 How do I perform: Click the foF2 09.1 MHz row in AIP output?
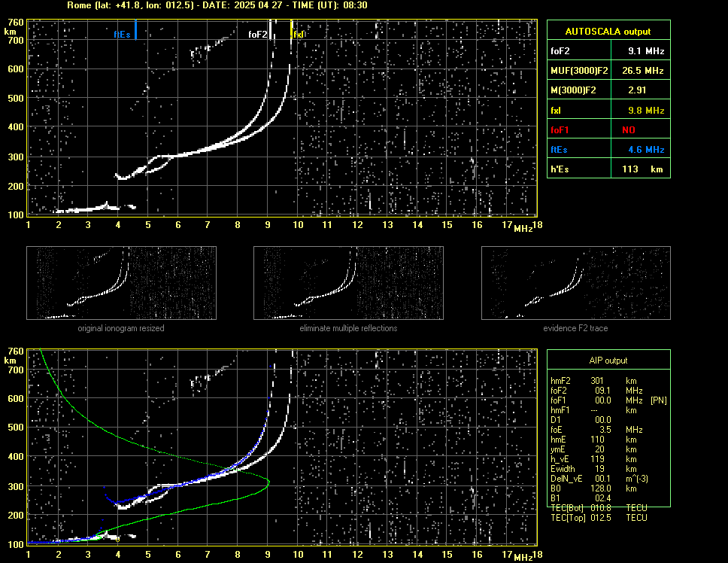click(596, 391)
